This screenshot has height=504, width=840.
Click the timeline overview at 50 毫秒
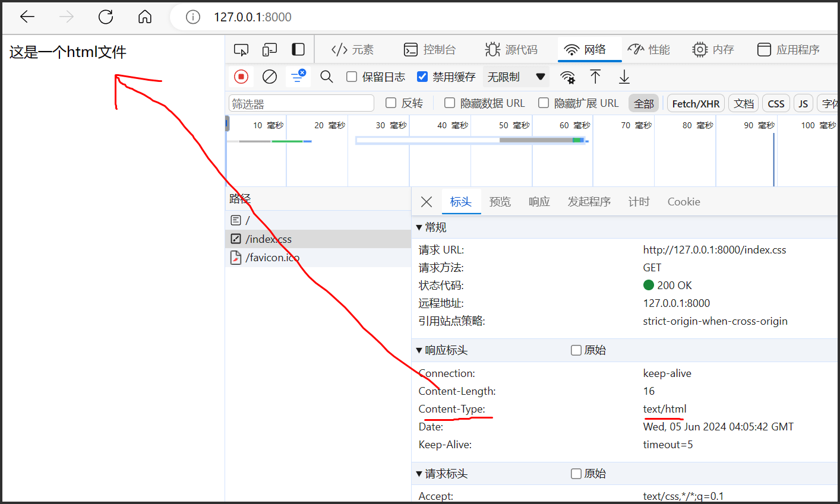[514, 125]
